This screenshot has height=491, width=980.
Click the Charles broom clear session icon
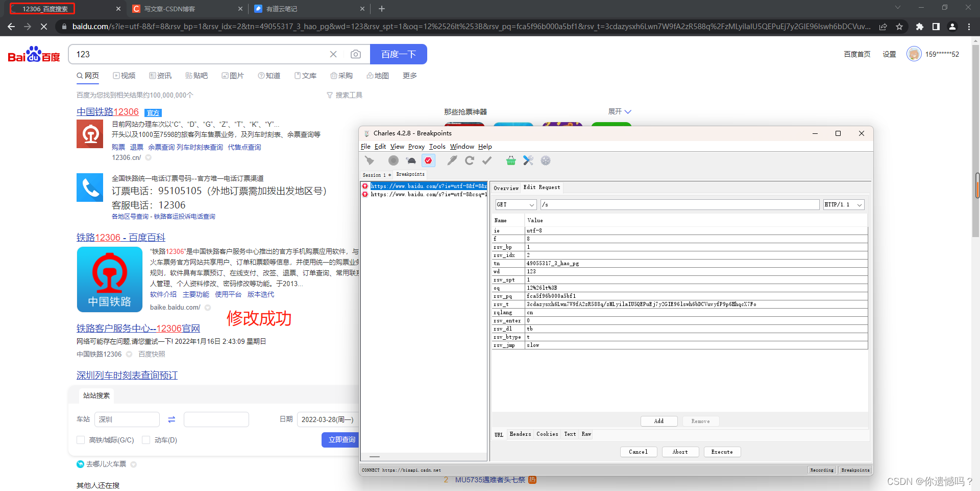pos(370,160)
